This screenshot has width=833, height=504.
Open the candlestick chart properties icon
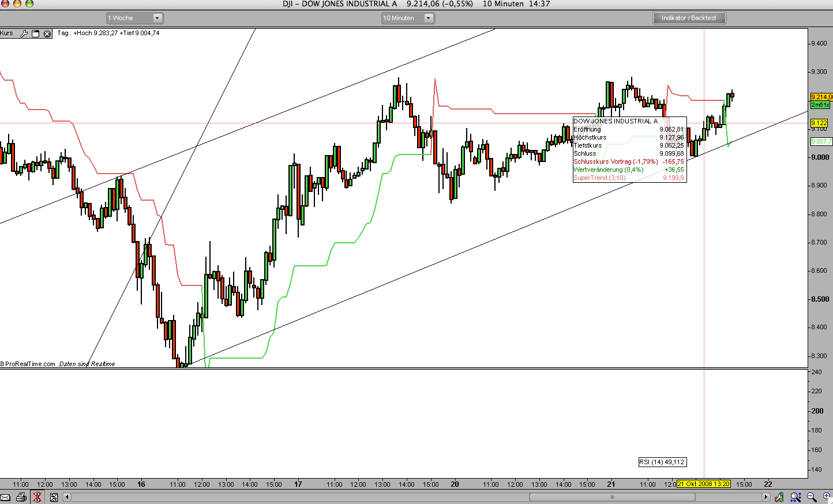coord(779,497)
